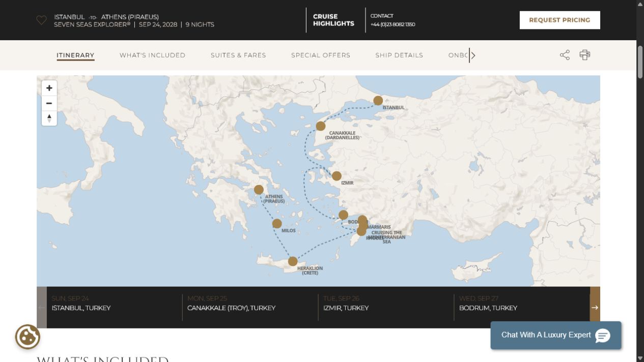
Task: Select Izmir port marker on map
Action: (x=337, y=176)
